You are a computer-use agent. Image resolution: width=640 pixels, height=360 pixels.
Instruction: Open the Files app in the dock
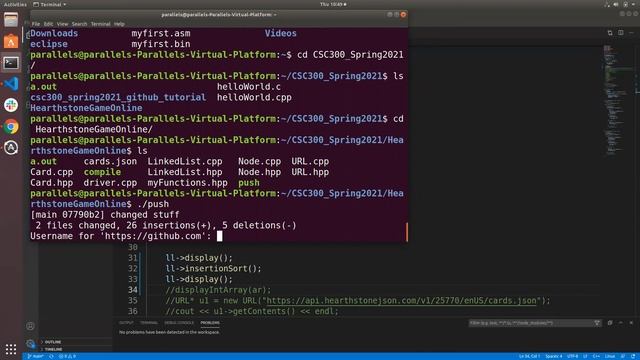pyautogui.click(x=11, y=20)
